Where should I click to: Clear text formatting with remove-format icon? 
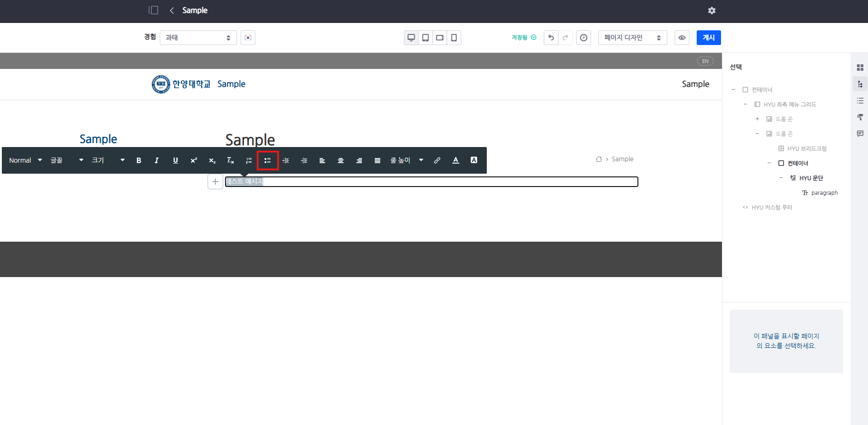click(231, 160)
